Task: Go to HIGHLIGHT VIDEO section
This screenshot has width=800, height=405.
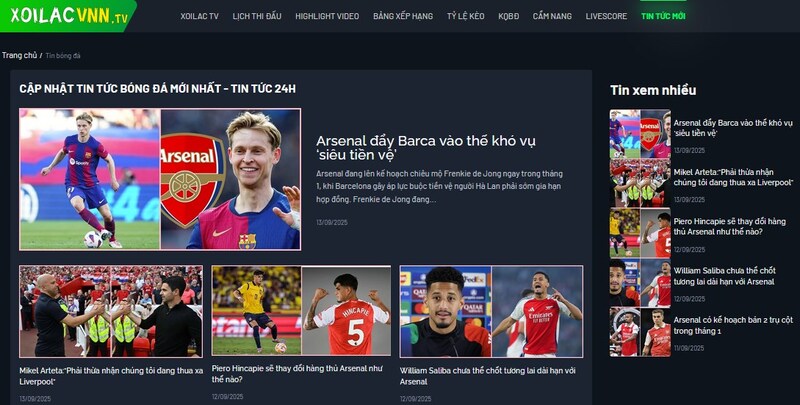Action: click(x=327, y=16)
